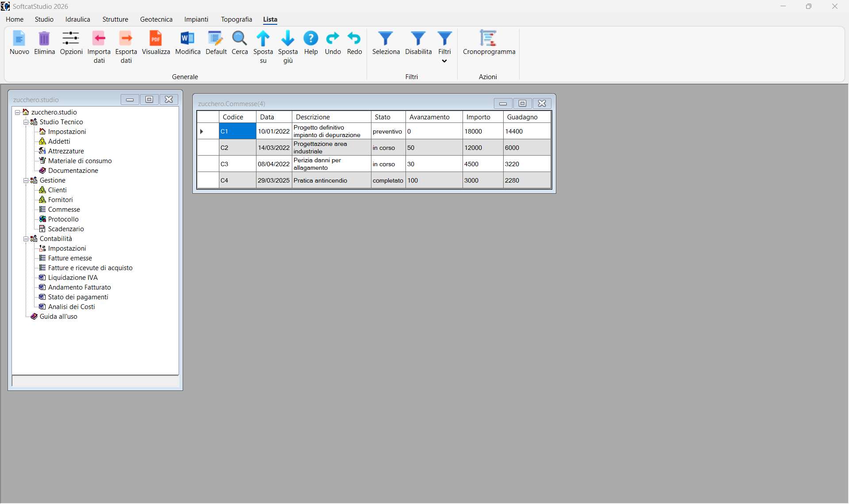The height and width of the screenshot is (504, 849).
Task: Select Analisi dei Costi in tree
Action: [71, 307]
